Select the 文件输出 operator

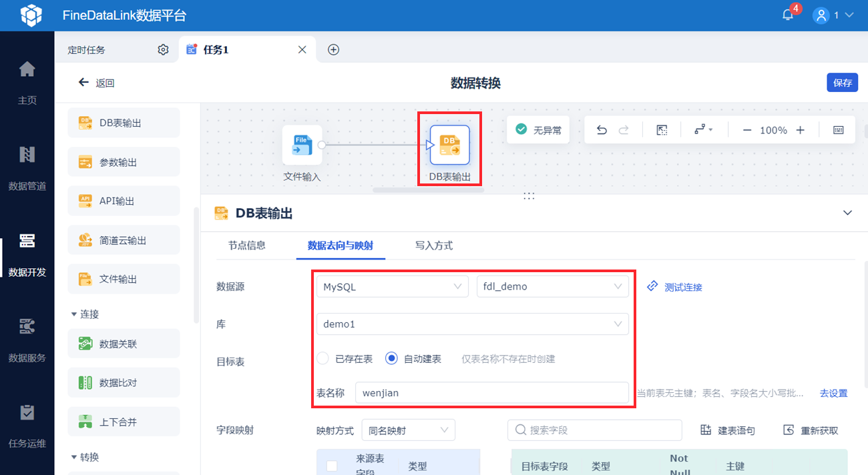[x=124, y=279]
